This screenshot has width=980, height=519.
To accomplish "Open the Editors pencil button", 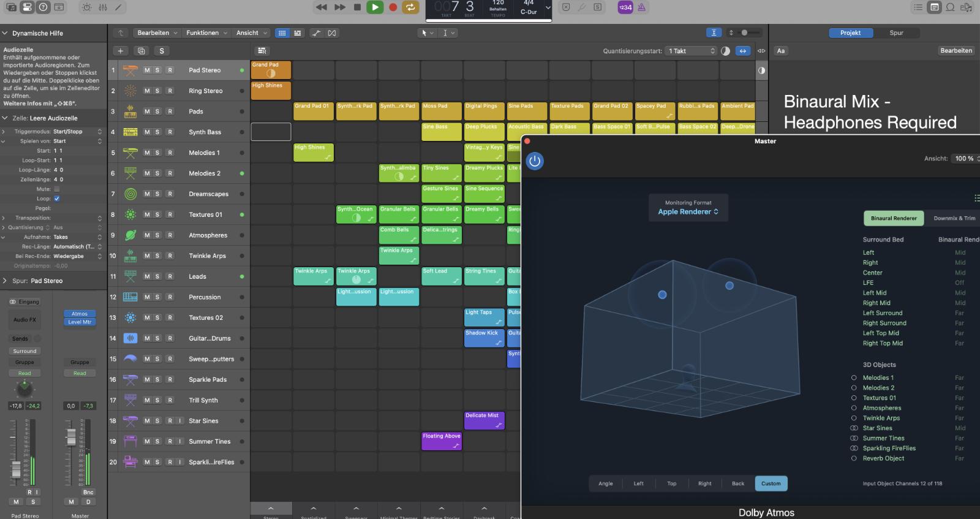I will tap(118, 7).
